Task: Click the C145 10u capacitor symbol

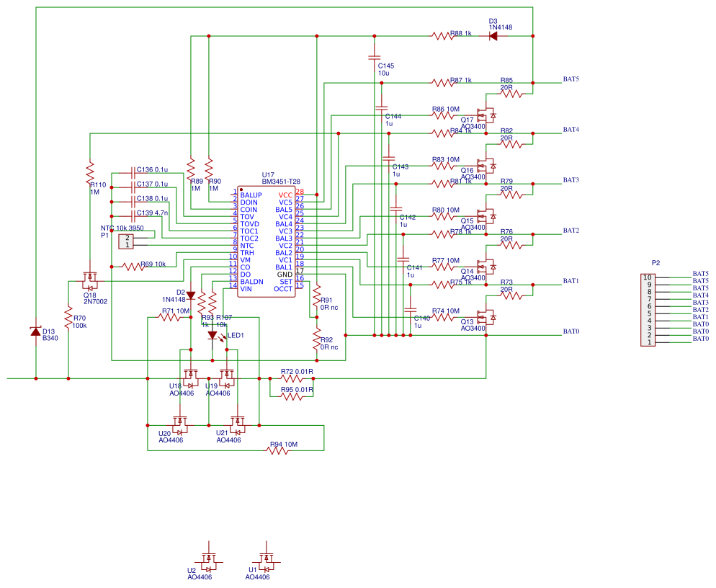Action: pyautogui.click(x=375, y=58)
